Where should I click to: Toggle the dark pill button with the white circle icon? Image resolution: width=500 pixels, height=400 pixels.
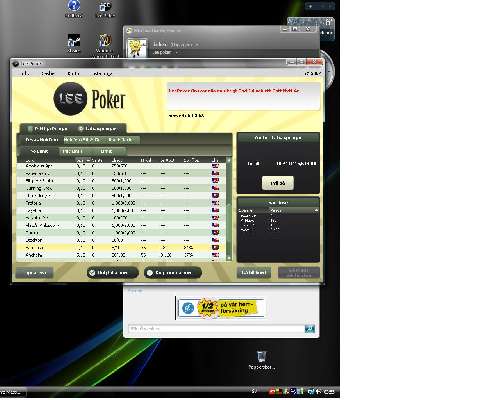pyautogui.click(x=173, y=273)
